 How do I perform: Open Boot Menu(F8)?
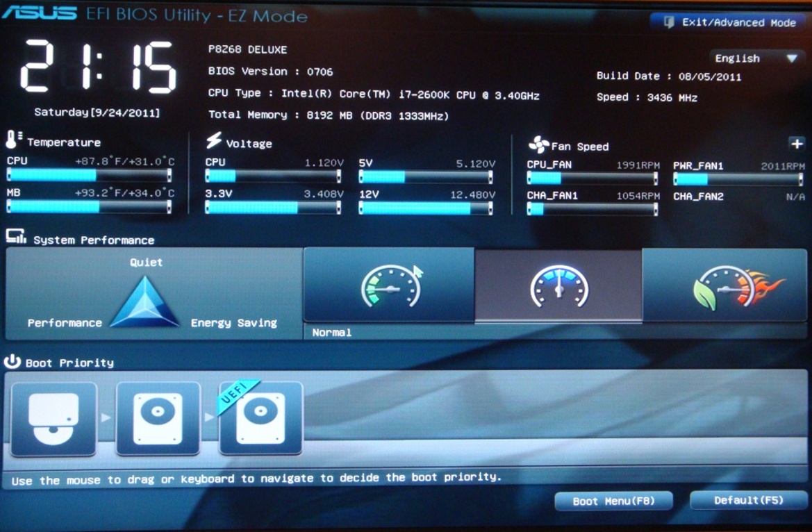point(613,501)
